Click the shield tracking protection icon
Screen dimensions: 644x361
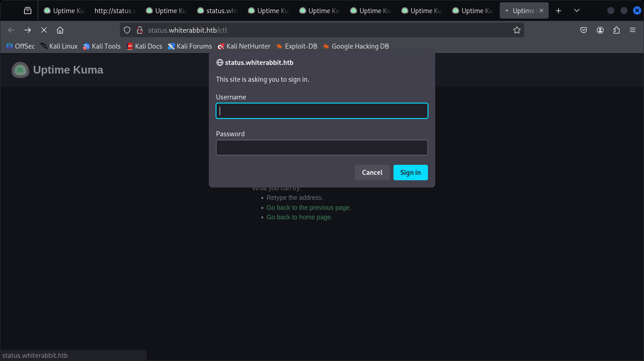point(128,30)
